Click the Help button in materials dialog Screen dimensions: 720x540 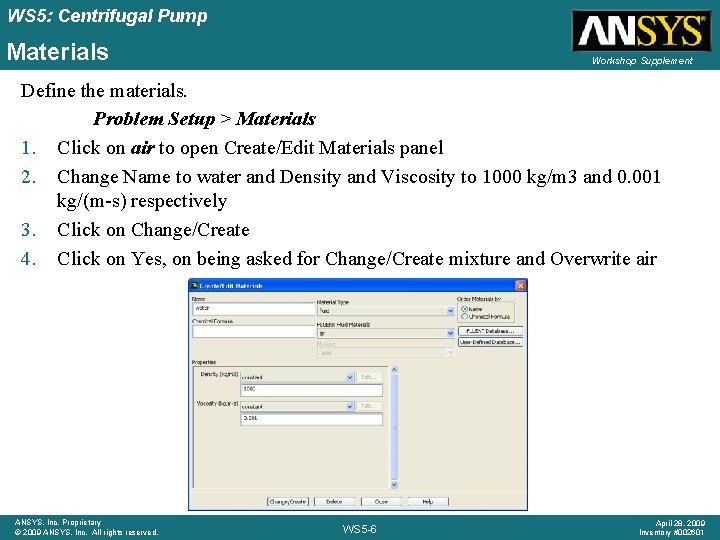click(428, 501)
